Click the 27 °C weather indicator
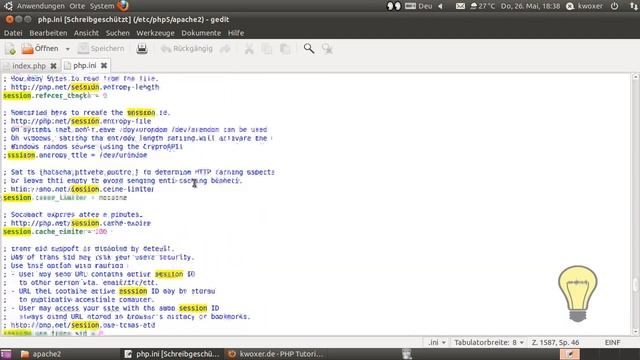 point(482,6)
